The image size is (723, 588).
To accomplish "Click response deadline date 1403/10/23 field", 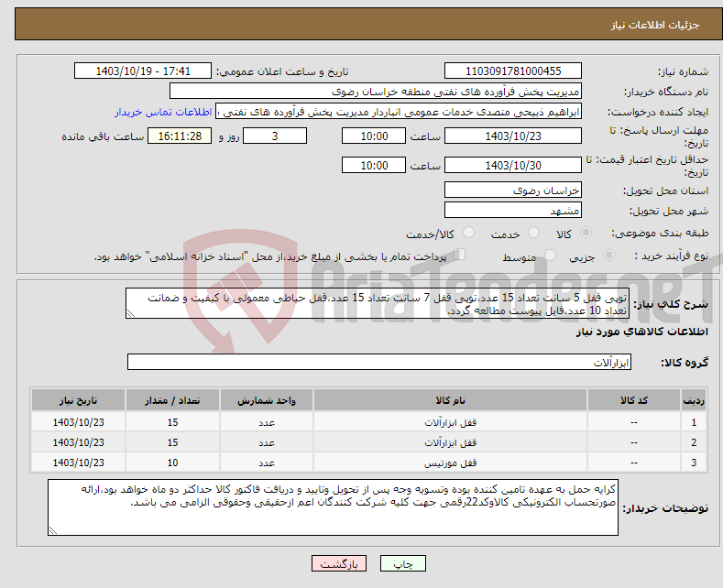I will point(513,136).
